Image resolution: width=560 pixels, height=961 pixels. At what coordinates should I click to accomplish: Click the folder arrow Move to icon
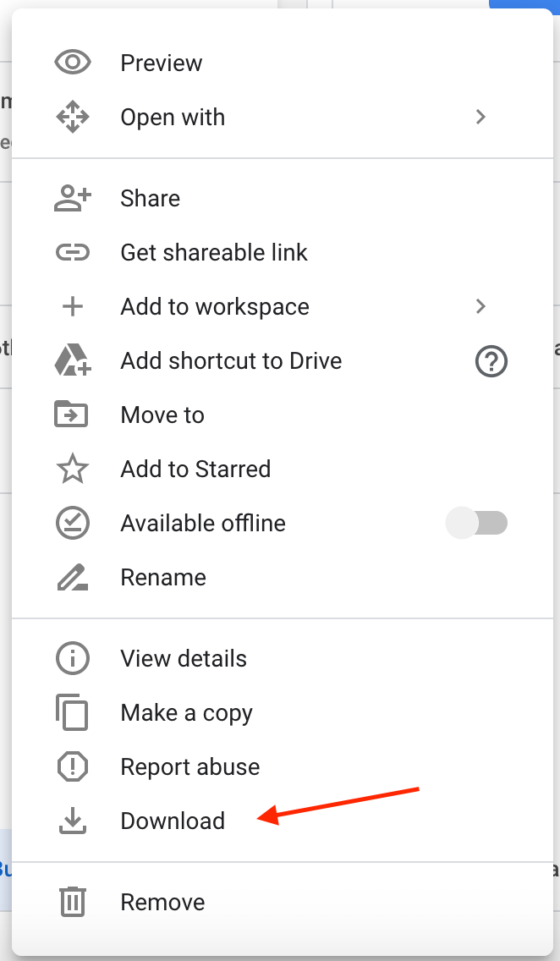pos(71,415)
